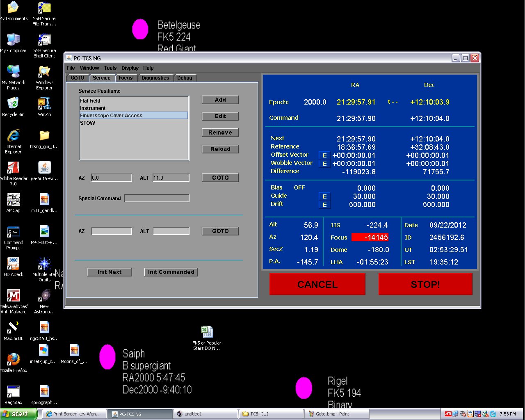The height and width of the screenshot is (420, 525).
Task: Click the red Focus value -14145
Action: pyautogui.click(x=370, y=237)
